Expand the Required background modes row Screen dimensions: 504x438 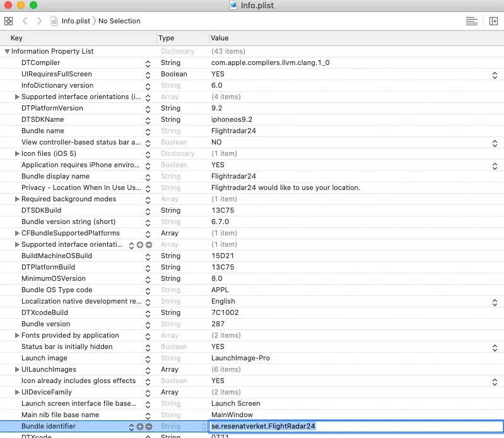[18, 199]
